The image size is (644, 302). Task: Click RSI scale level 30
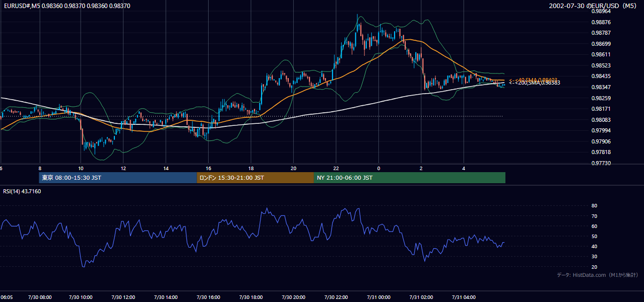pyautogui.click(x=595, y=257)
